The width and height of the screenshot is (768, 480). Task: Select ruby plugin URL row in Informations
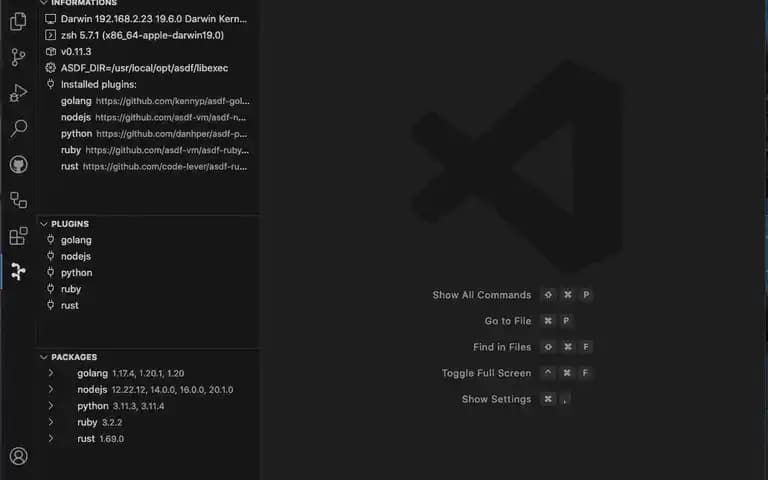(x=148, y=150)
